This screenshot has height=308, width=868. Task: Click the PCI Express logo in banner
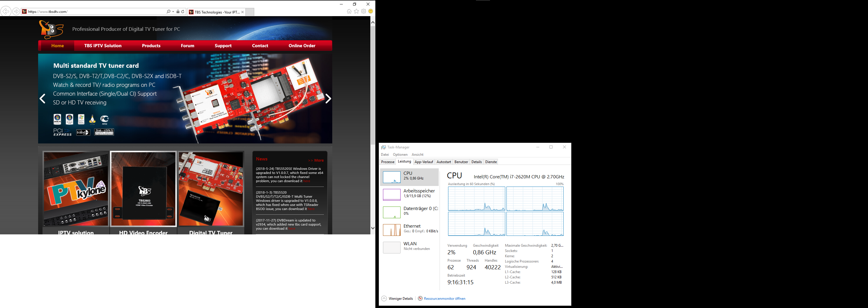coord(62,132)
